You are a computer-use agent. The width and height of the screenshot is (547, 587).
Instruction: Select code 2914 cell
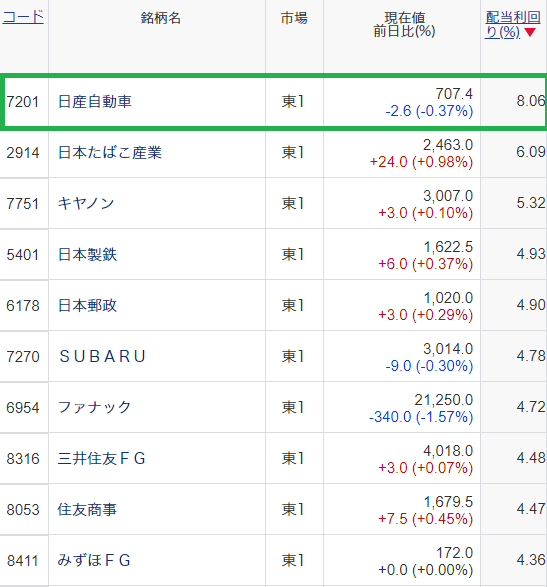tap(23, 153)
